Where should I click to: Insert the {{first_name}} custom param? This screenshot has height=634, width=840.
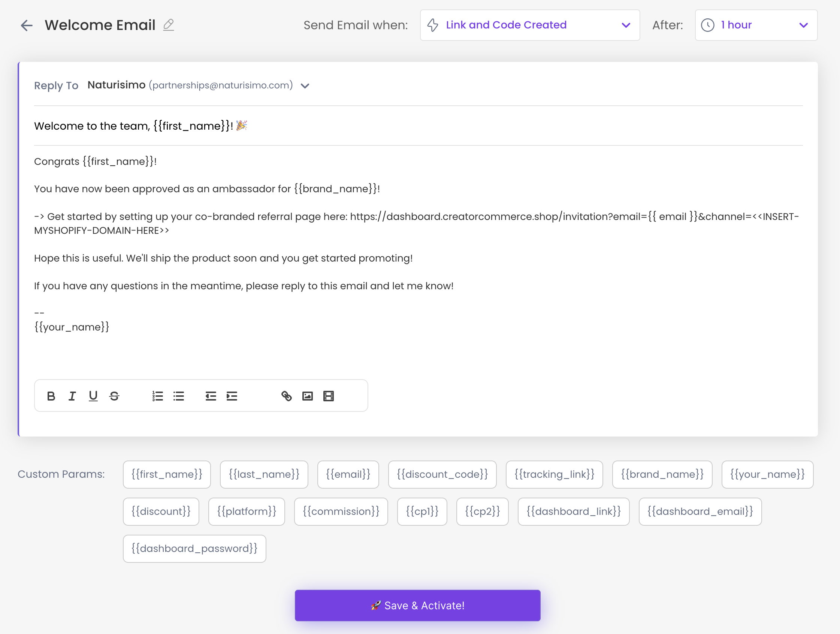pos(167,474)
